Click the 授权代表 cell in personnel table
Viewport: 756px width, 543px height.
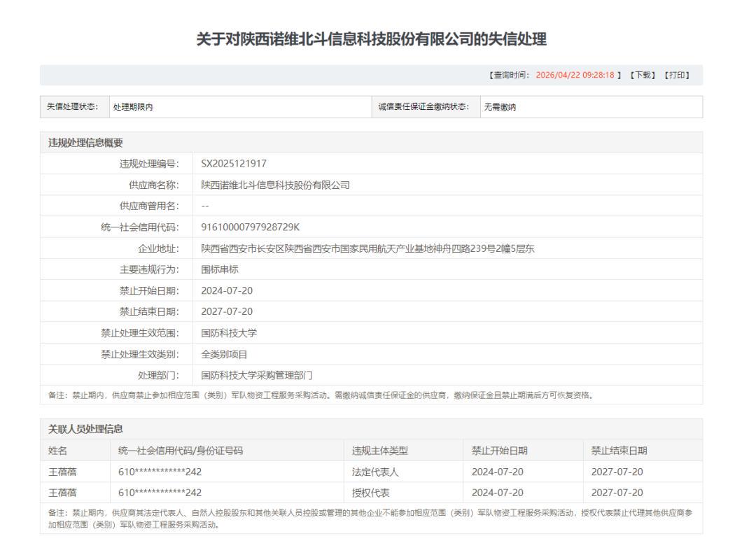pyautogui.click(x=370, y=493)
